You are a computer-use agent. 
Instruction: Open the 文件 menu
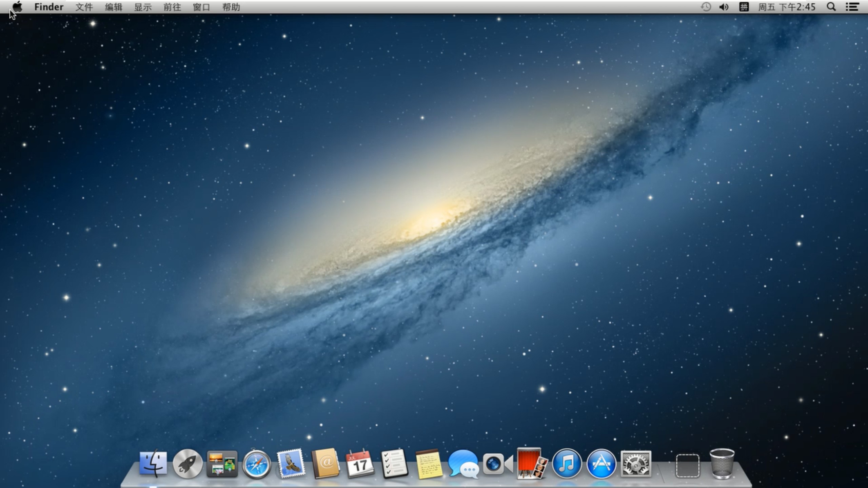(84, 7)
